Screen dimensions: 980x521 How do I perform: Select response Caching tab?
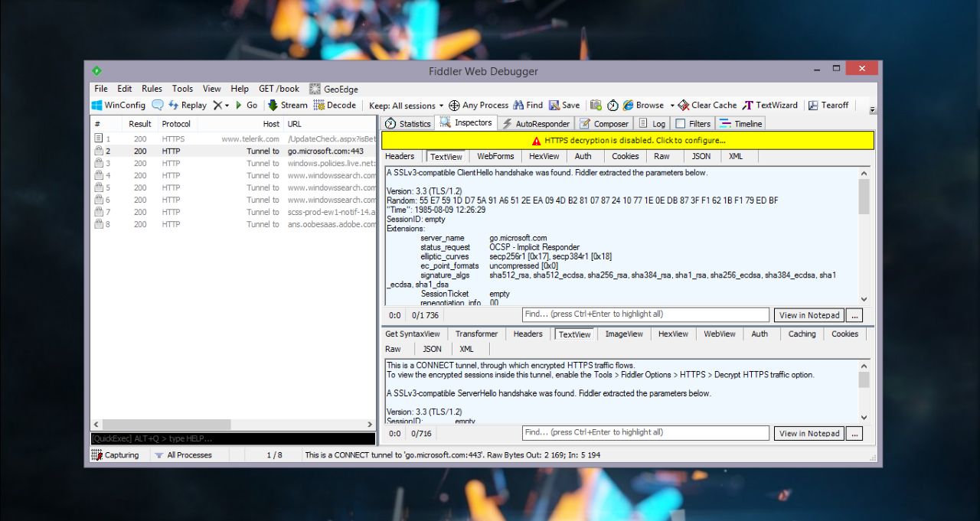(x=802, y=334)
